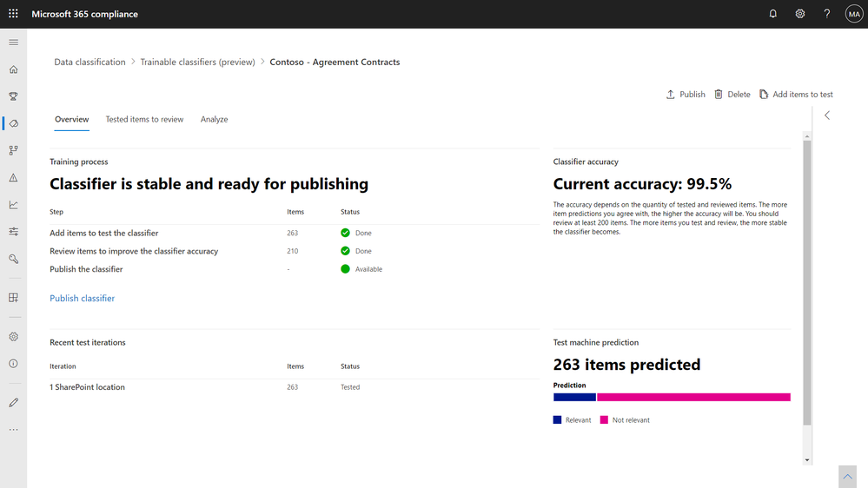The width and height of the screenshot is (868, 488).
Task: Click the Publish toolbar button
Action: point(686,94)
